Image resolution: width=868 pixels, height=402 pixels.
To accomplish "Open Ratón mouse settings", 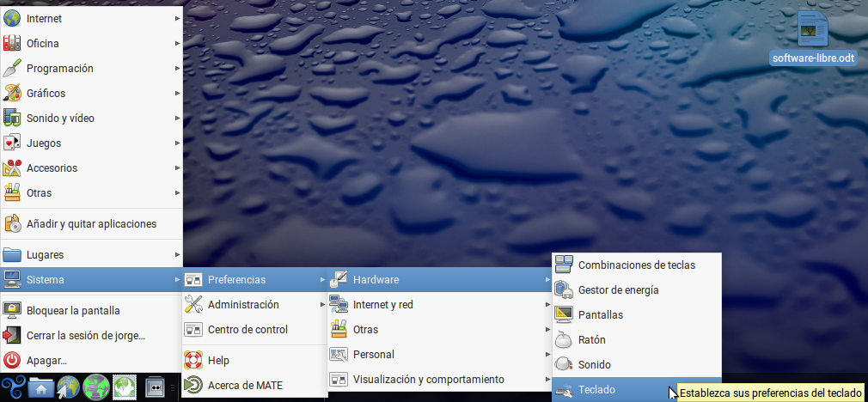I will (591, 340).
